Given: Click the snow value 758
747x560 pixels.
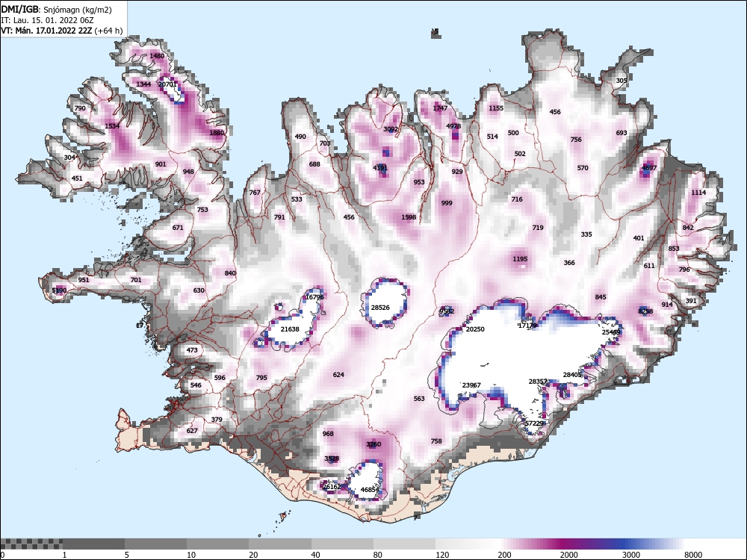Looking at the screenshot, I should [436, 441].
